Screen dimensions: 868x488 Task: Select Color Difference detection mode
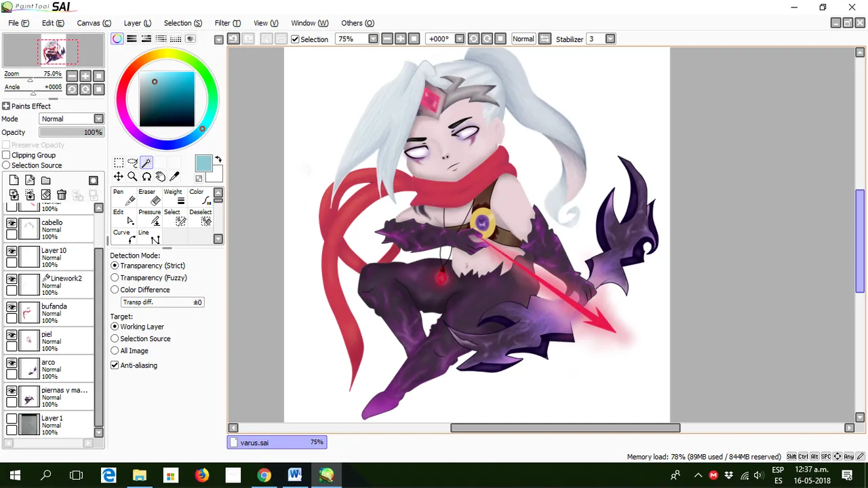click(115, 289)
